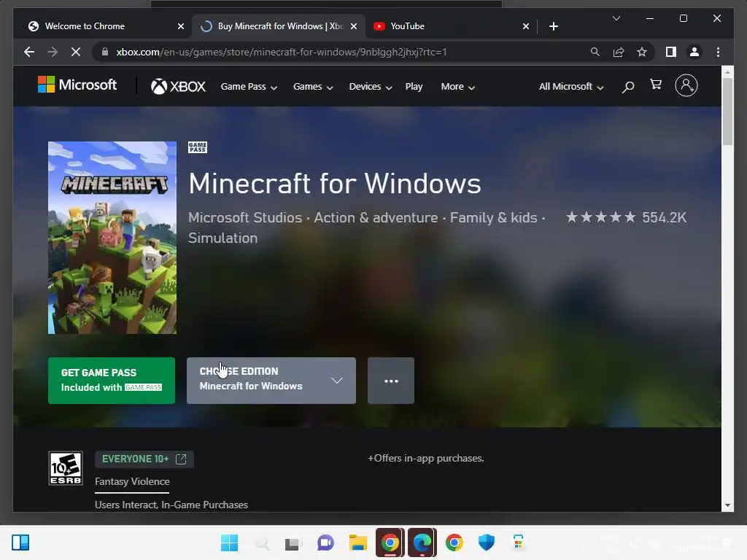Open the zoom magnifier in address bar

[x=595, y=52]
